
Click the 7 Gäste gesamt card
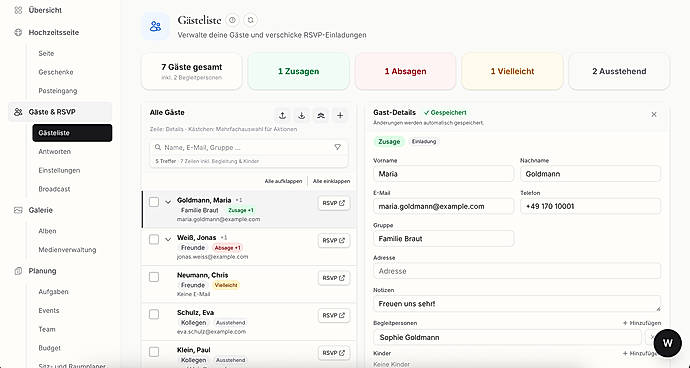tap(191, 71)
